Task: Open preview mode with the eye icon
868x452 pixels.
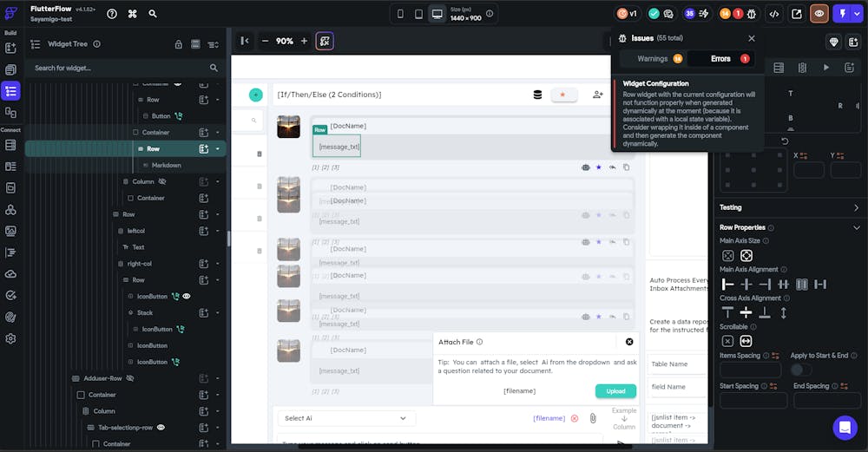Action: coord(819,14)
